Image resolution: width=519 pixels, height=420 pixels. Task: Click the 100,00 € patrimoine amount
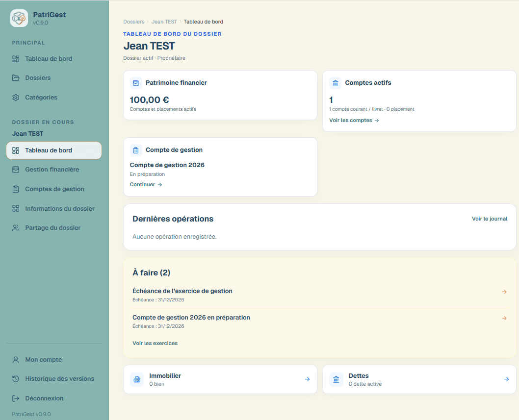tap(149, 100)
